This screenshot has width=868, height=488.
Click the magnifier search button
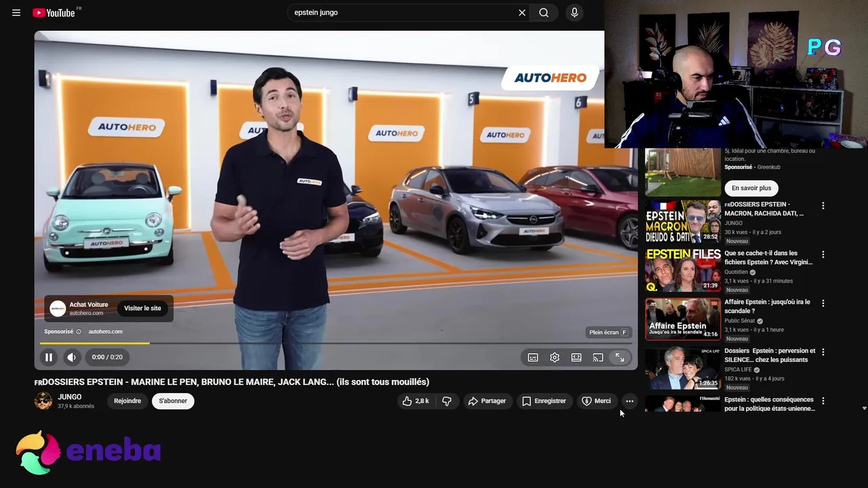544,12
